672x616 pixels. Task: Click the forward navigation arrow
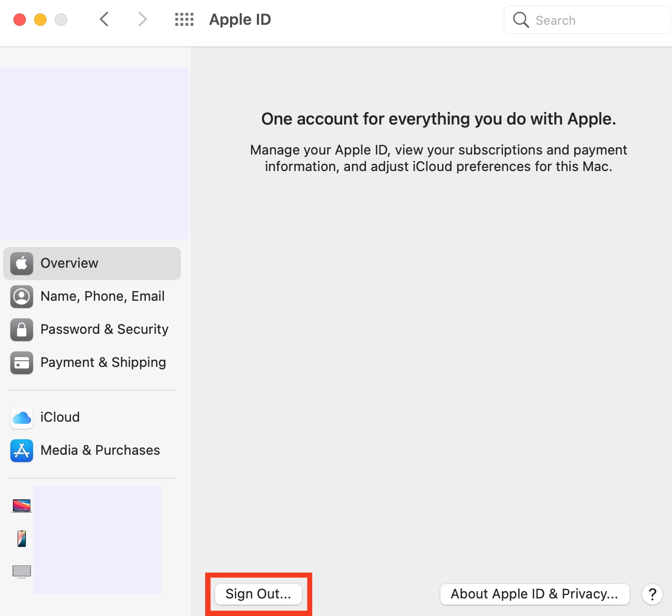click(x=142, y=19)
